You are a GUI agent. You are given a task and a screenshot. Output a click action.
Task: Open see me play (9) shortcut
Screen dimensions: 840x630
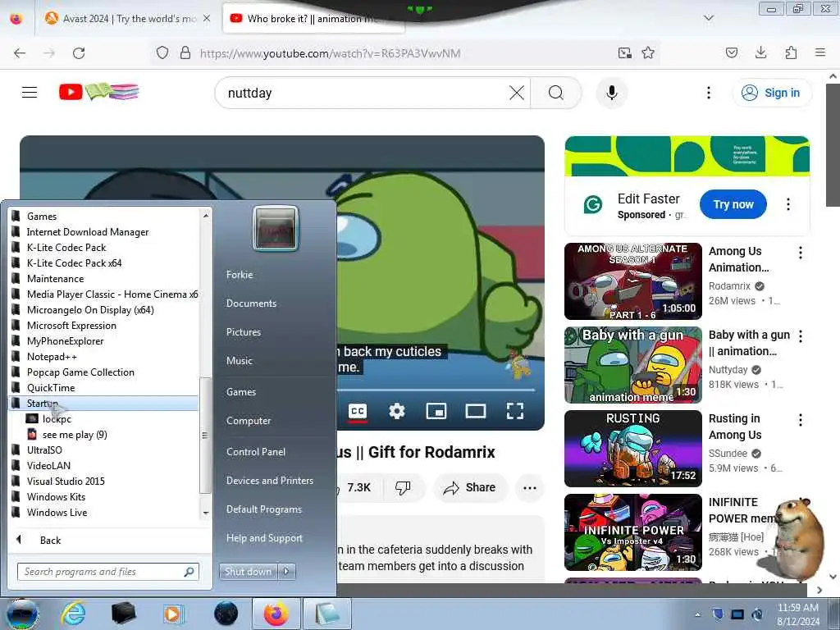(75, 435)
